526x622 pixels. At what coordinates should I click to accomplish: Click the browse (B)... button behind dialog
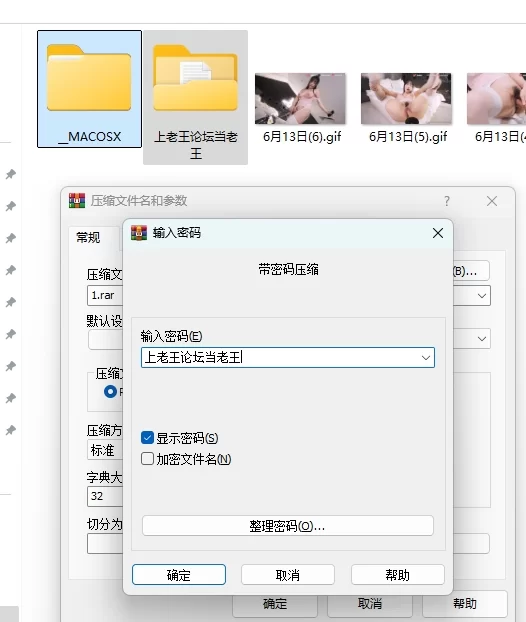[471, 271]
